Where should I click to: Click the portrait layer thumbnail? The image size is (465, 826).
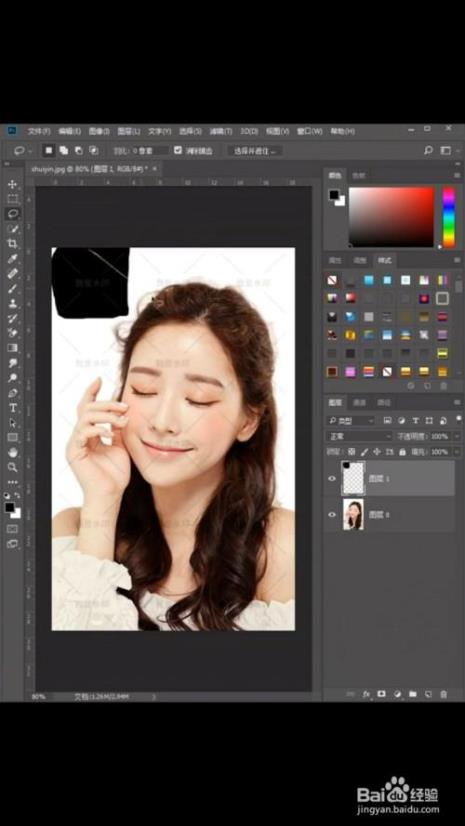(x=353, y=515)
